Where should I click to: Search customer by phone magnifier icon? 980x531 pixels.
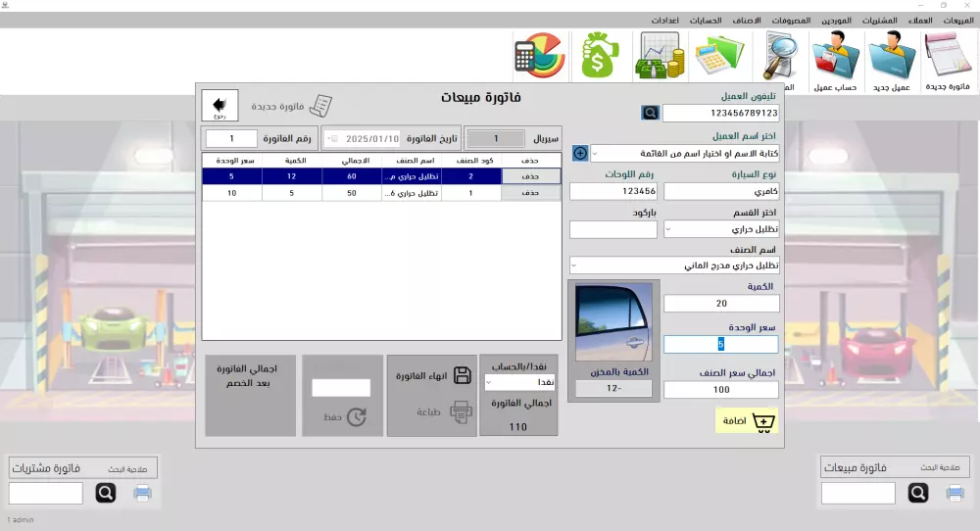click(650, 113)
